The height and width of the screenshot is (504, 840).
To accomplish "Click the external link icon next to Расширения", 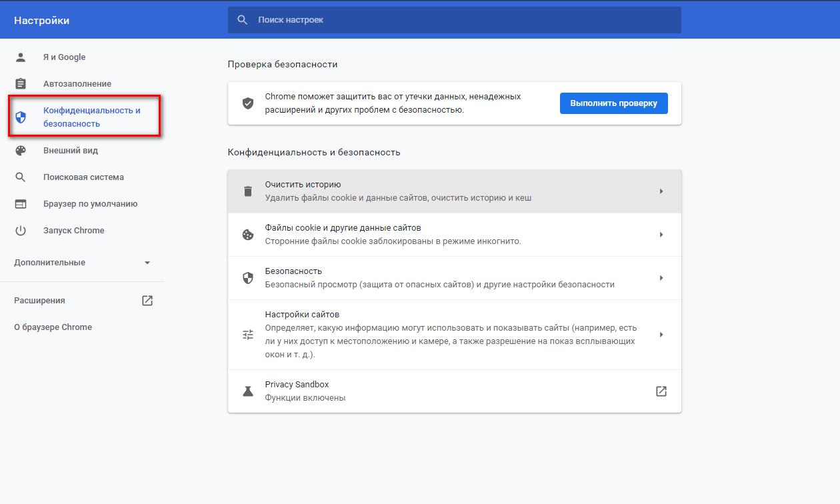I will point(147,301).
